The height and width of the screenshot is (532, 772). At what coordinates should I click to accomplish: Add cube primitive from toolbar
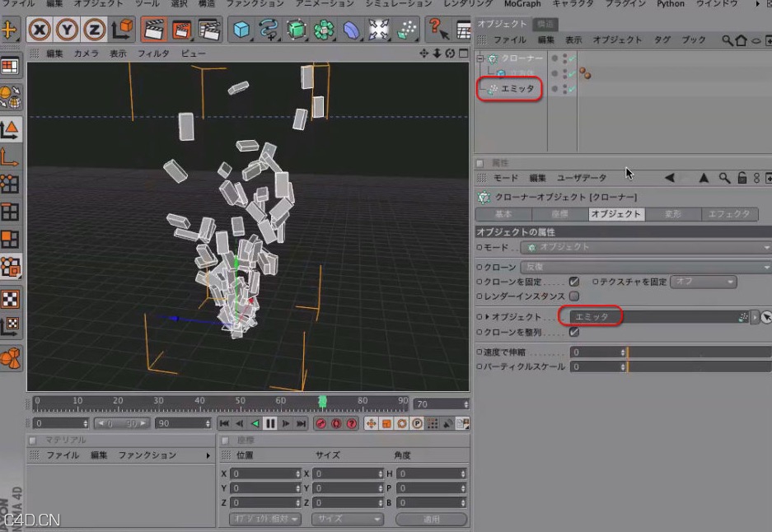(241, 30)
